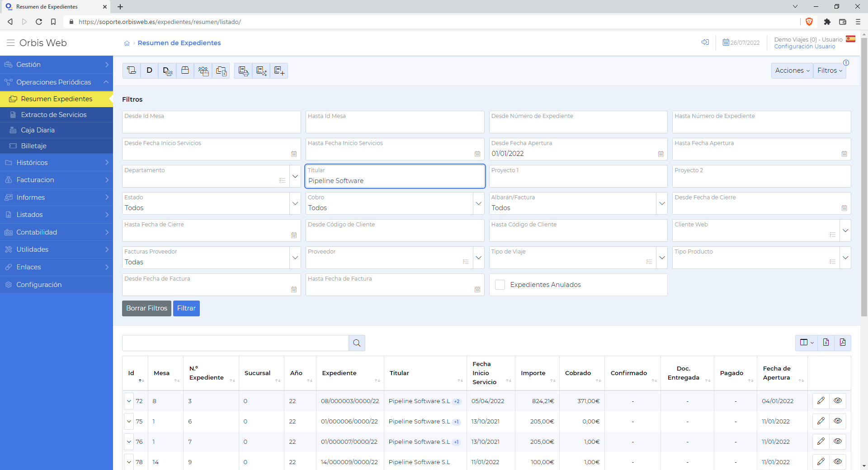Open calendar for Desde Fecha Apertura
This screenshot has width=868, height=470.
coord(660,154)
